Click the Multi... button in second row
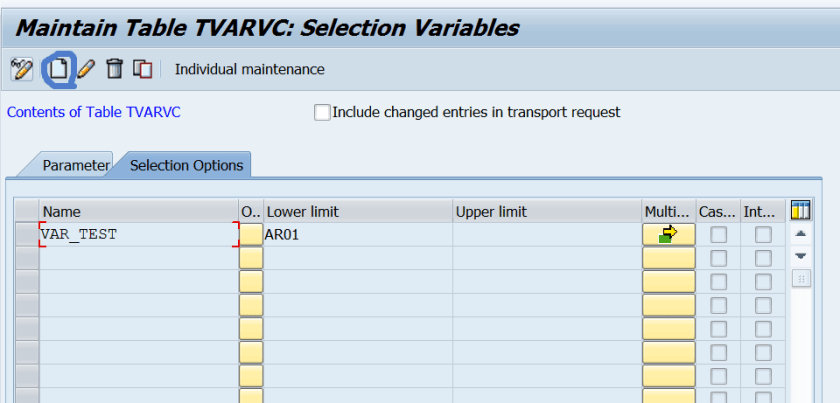This screenshot has height=403, width=840. pyautogui.click(x=668, y=258)
